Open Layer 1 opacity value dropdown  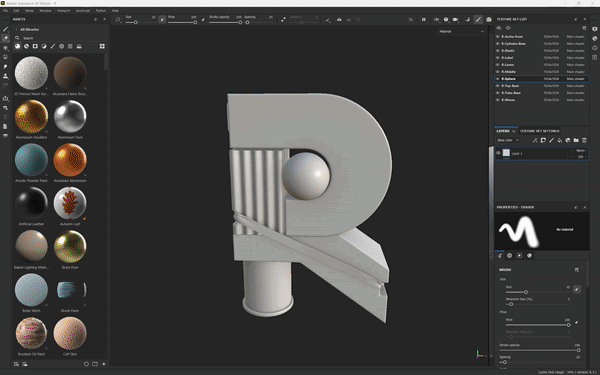582,157
